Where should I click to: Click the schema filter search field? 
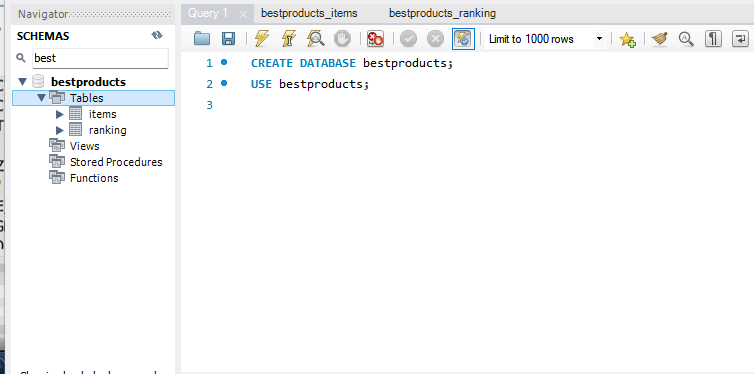[101, 58]
